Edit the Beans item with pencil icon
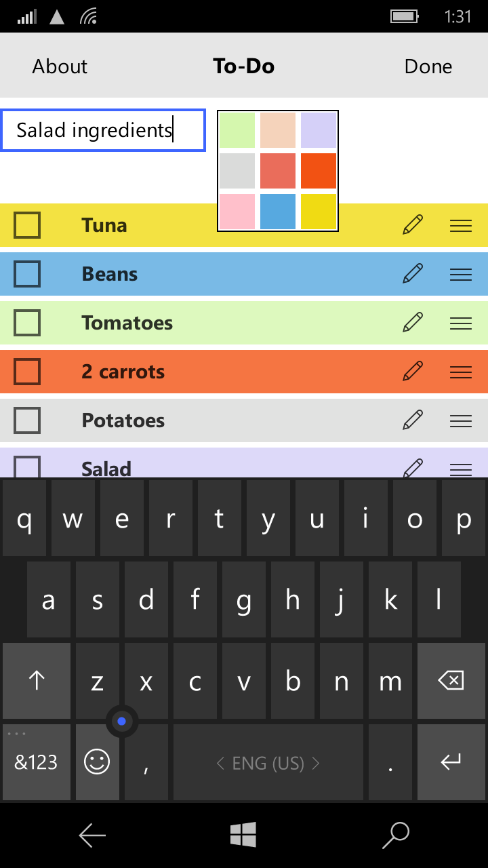The width and height of the screenshot is (488, 868). click(413, 273)
